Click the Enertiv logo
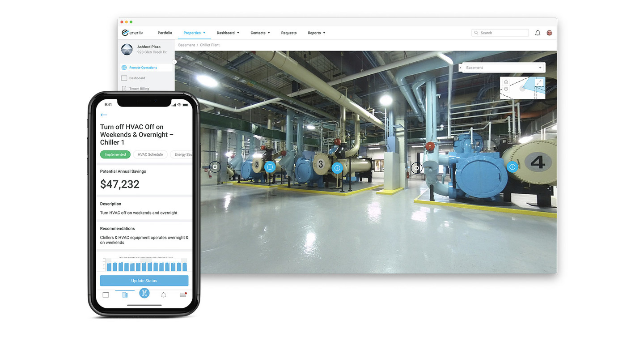This screenshot has width=644, height=337. tap(132, 32)
